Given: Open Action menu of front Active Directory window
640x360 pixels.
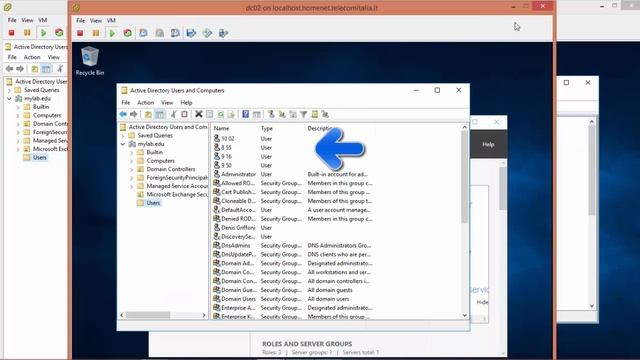Looking at the screenshot, I should (x=145, y=103).
